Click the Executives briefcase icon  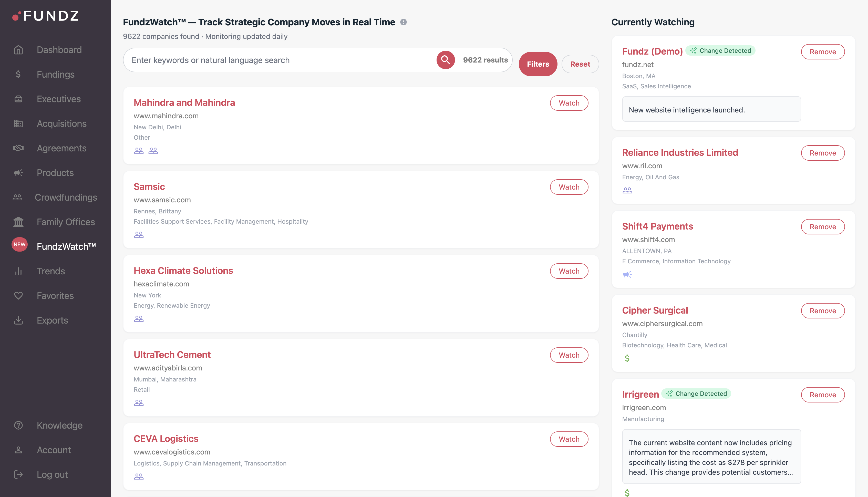(18, 99)
